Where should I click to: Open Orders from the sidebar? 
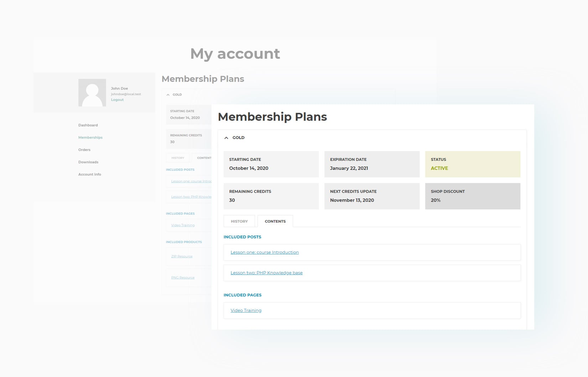84,150
